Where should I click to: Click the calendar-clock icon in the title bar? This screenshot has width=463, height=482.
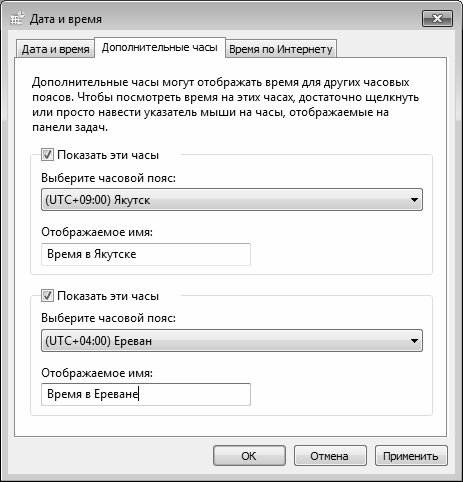click(x=17, y=19)
